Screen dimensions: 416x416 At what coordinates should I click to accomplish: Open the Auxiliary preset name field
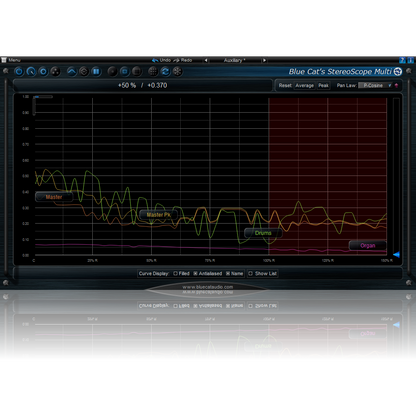pyautogui.click(x=235, y=60)
